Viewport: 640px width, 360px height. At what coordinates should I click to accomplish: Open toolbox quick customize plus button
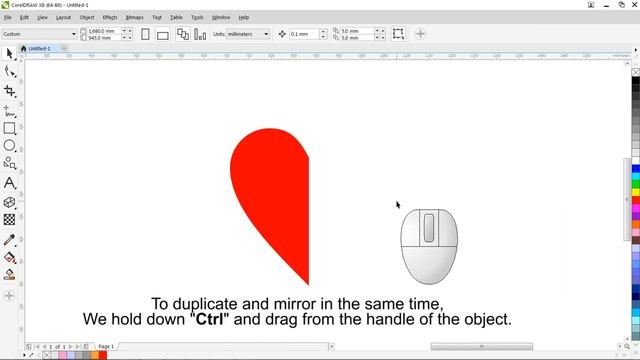pos(9,296)
